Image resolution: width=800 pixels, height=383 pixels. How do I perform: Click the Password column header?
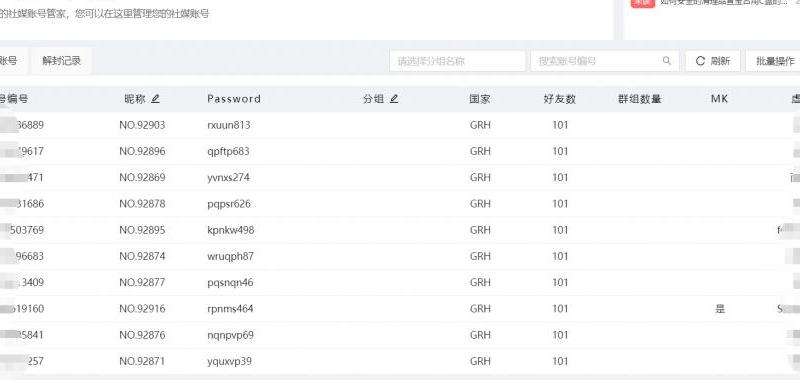[234, 99]
